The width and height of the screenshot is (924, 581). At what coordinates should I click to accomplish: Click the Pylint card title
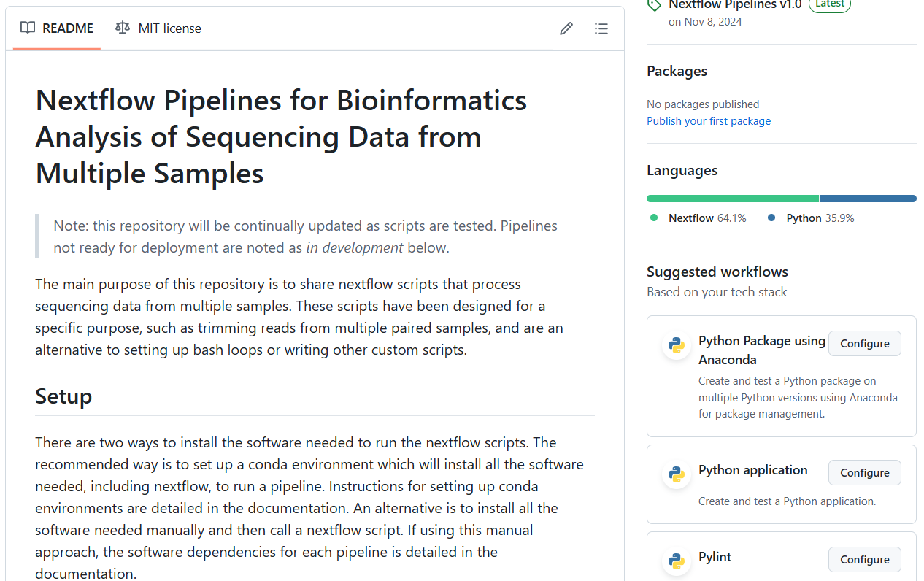pos(715,557)
